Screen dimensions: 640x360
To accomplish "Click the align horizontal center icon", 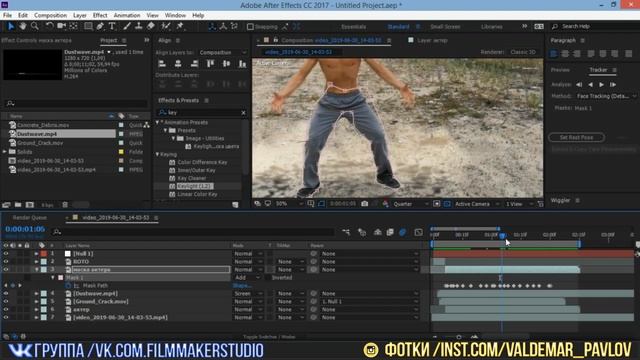I will 178,64.
